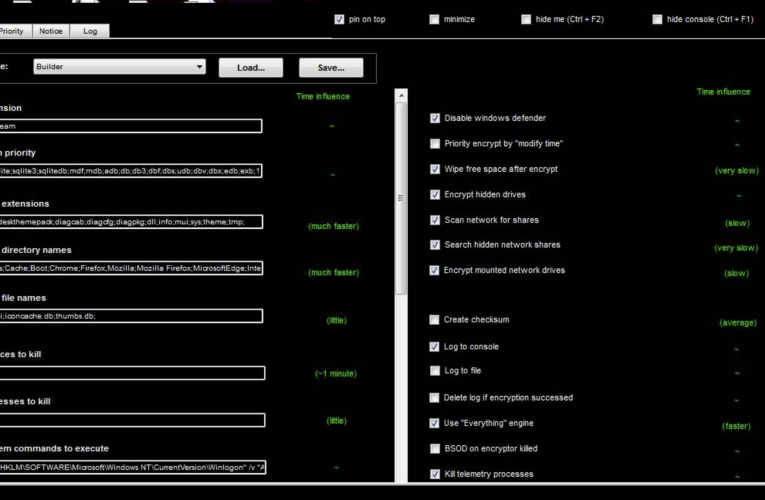The image size is (765, 500).
Task: Enable the Create checksum checkbox
Action: tap(434, 320)
